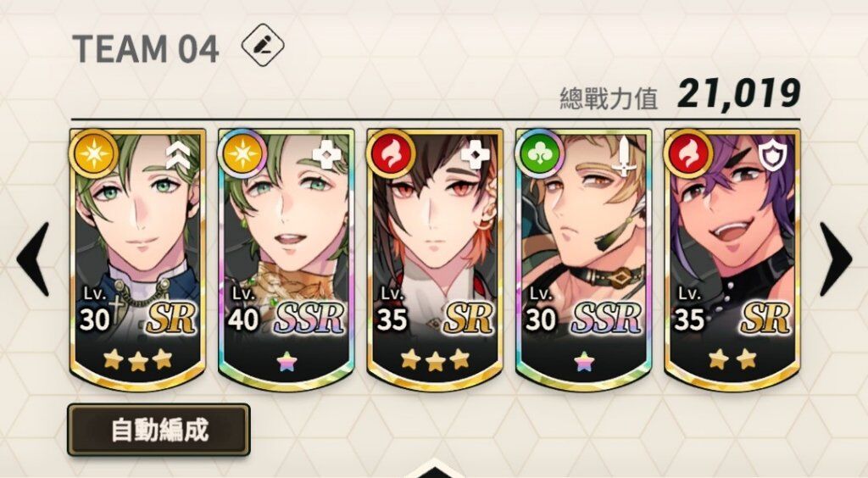Go to previous team with left arrow
868x478 pixels.
[34, 259]
